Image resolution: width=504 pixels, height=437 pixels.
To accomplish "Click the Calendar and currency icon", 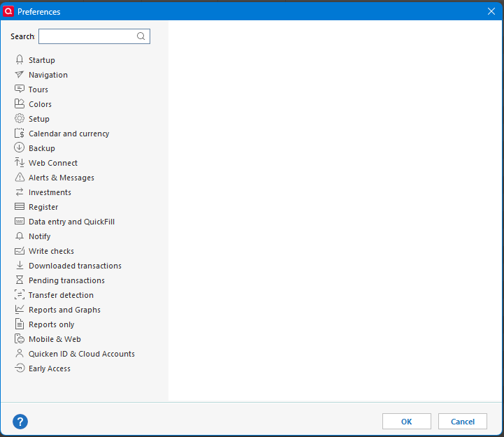I will 20,133.
